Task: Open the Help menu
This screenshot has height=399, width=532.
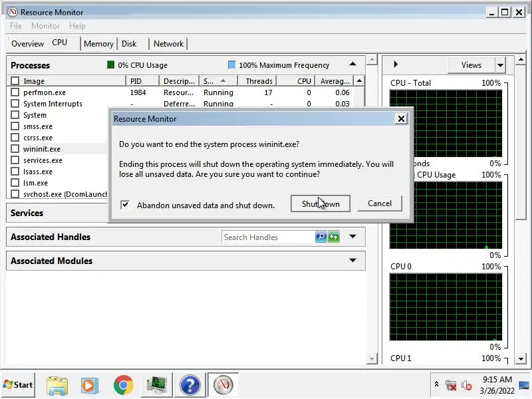Action: point(77,26)
